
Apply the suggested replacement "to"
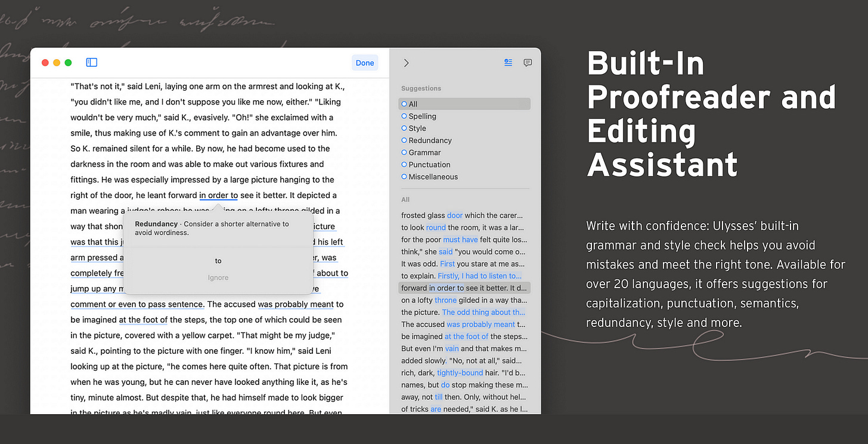click(x=218, y=261)
